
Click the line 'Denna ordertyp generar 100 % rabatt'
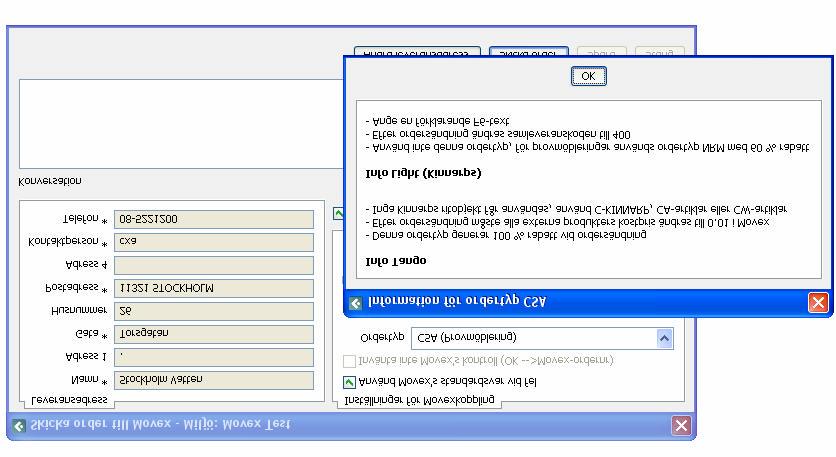click(x=506, y=235)
